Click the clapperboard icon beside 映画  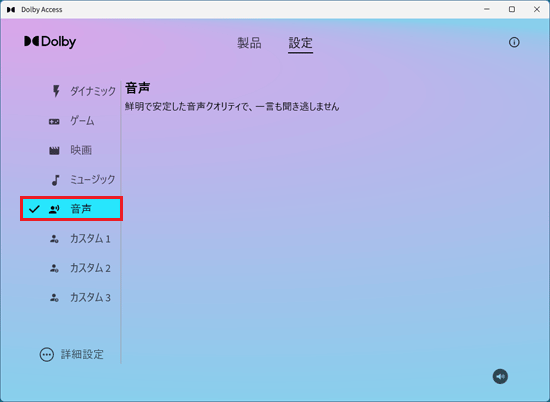[x=54, y=151]
